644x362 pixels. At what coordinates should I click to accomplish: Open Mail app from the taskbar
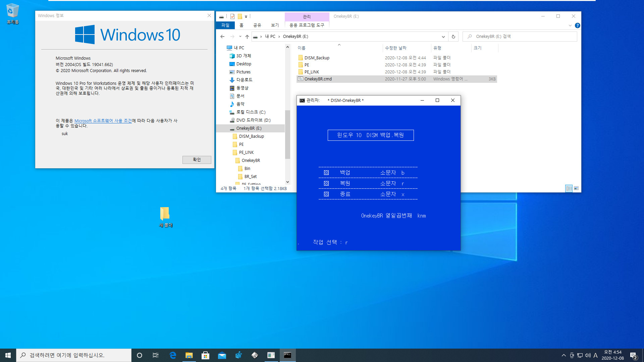222,355
